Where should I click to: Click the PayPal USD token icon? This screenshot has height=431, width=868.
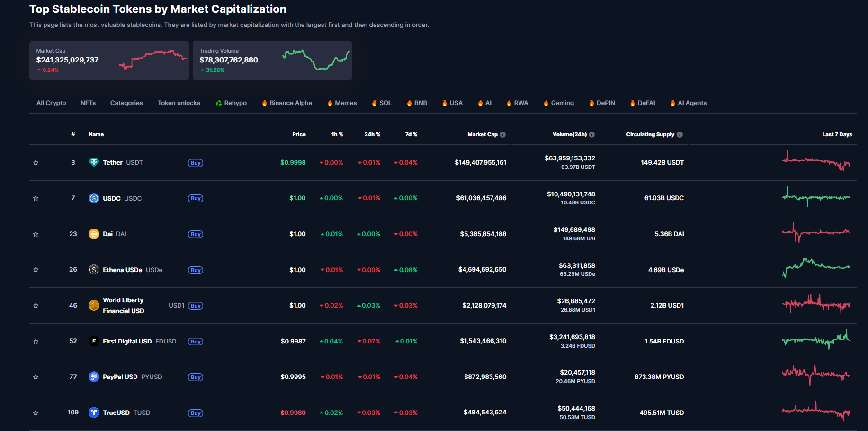click(x=94, y=377)
